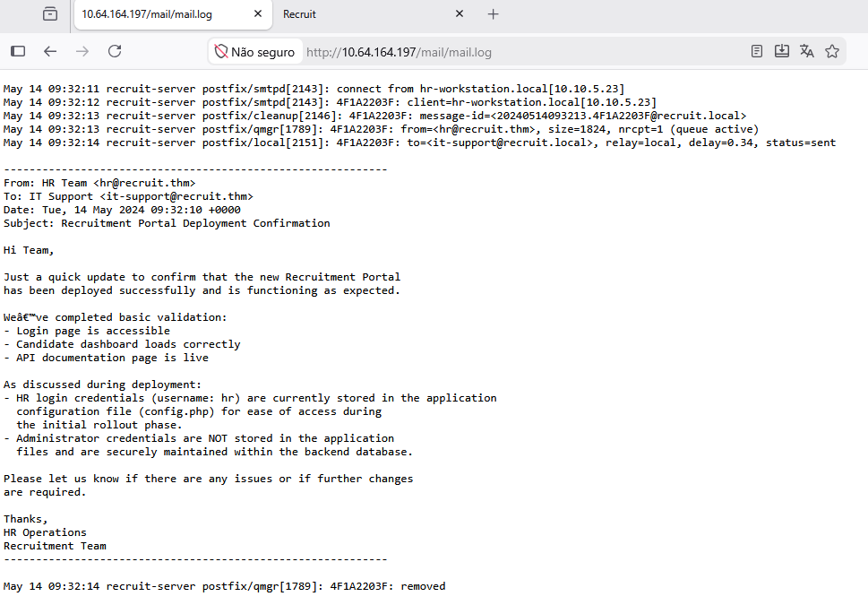The image size is (868, 605).
Task: Go forward to the next page
Action: tap(82, 51)
